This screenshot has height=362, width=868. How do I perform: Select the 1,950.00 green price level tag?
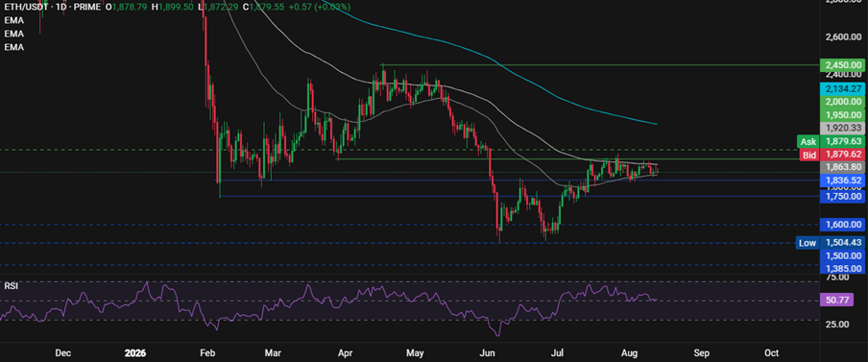(842, 115)
